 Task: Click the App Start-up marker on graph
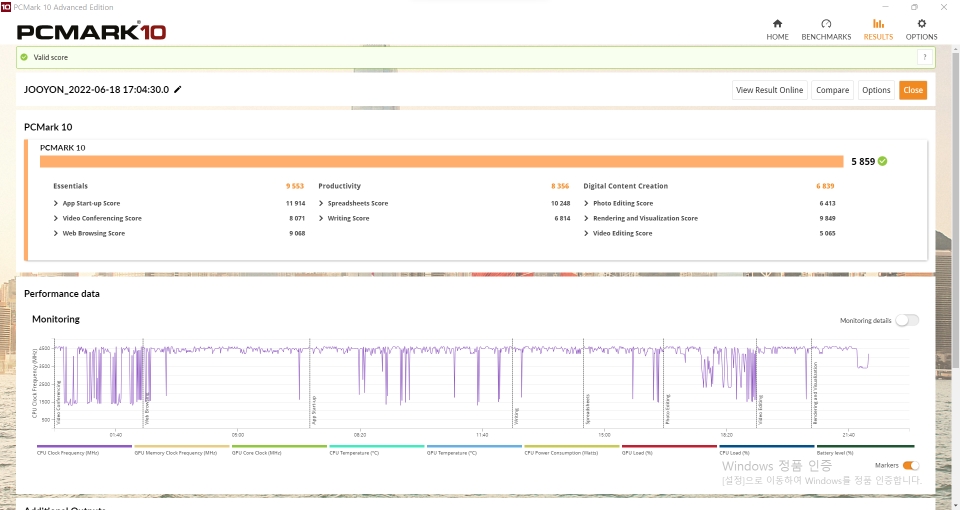[314, 410]
